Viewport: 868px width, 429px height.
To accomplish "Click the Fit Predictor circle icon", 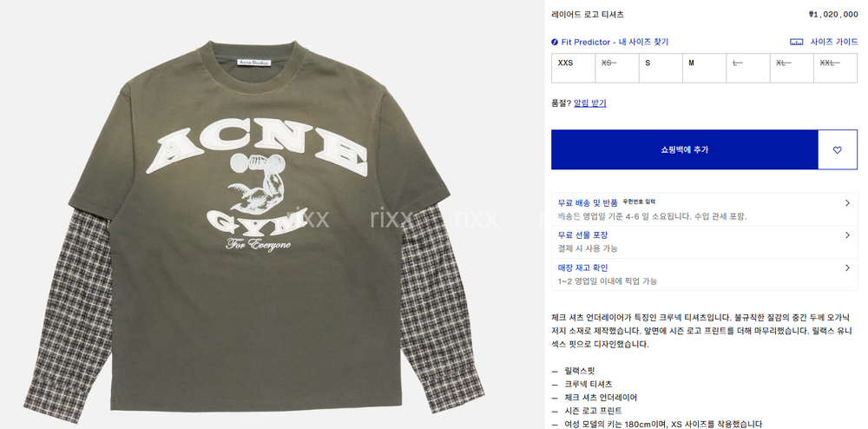I will (x=555, y=42).
